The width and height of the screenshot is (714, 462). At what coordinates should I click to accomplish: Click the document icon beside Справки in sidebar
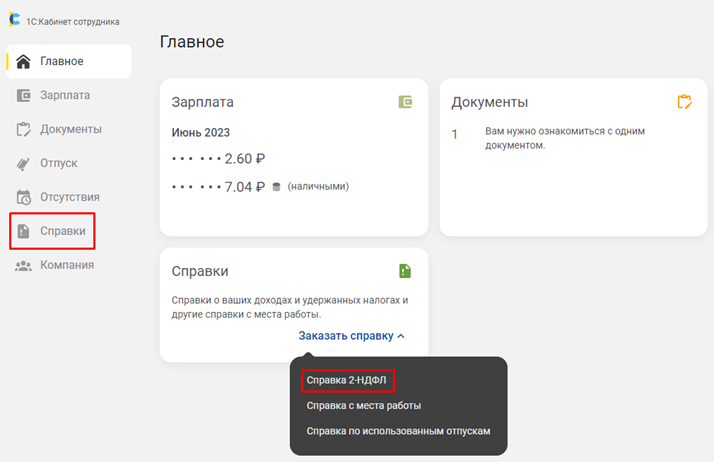pos(24,231)
